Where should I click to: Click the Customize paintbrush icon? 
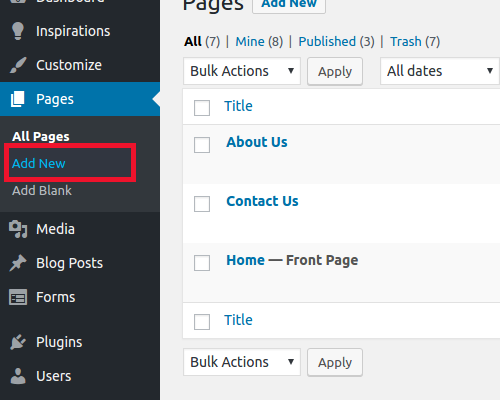coord(18,65)
